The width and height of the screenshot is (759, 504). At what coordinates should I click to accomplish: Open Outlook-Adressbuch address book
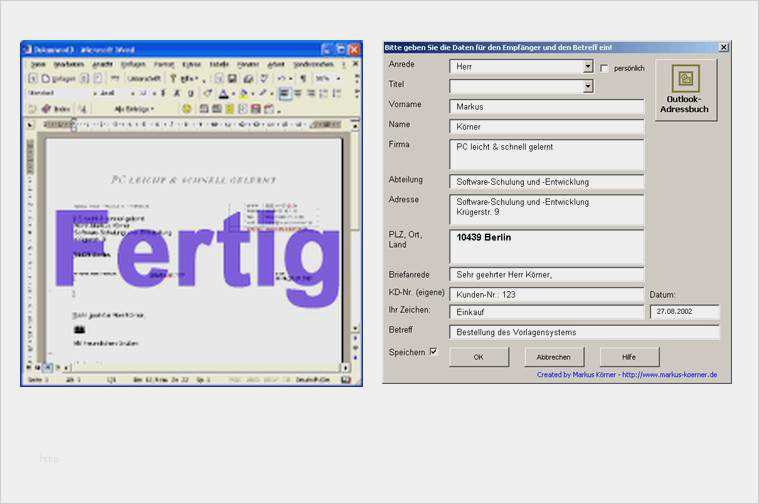click(685, 90)
